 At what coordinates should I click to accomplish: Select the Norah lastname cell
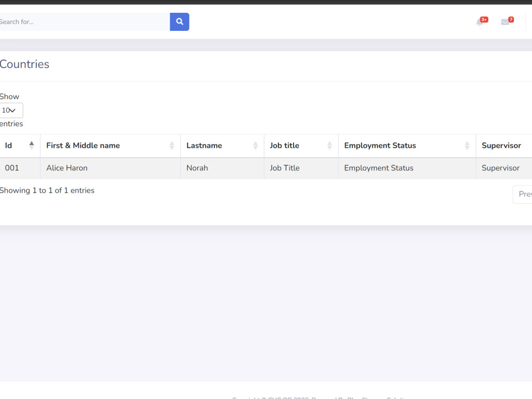pos(222,168)
